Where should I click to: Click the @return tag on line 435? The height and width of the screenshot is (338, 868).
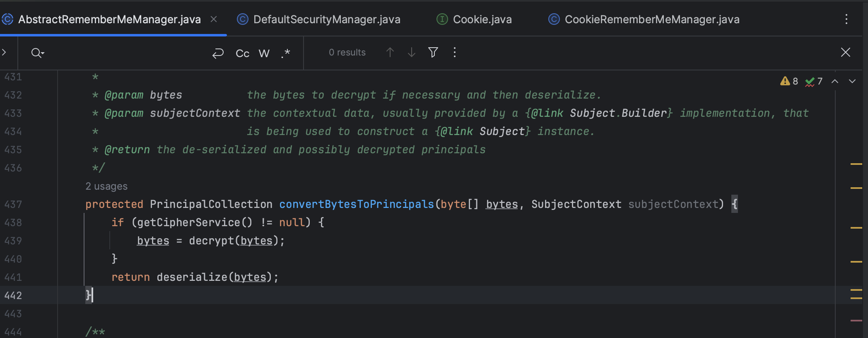click(127, 150)
